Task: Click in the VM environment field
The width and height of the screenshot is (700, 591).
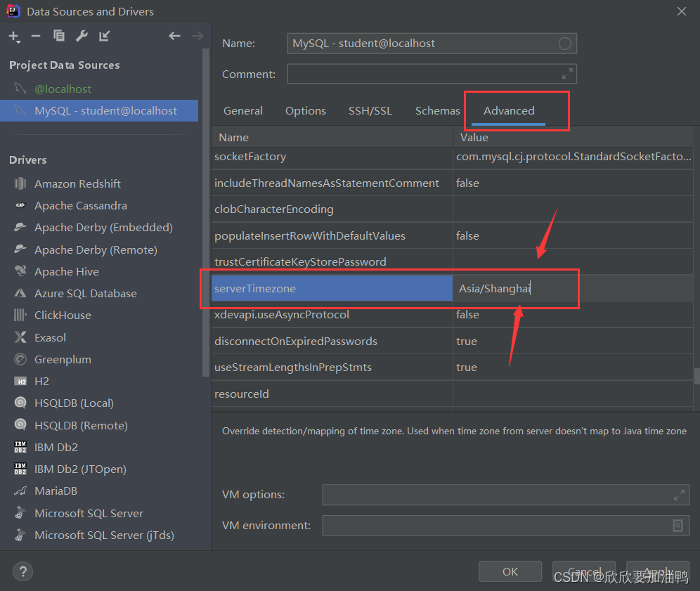Action: click(x=506, y=526)
